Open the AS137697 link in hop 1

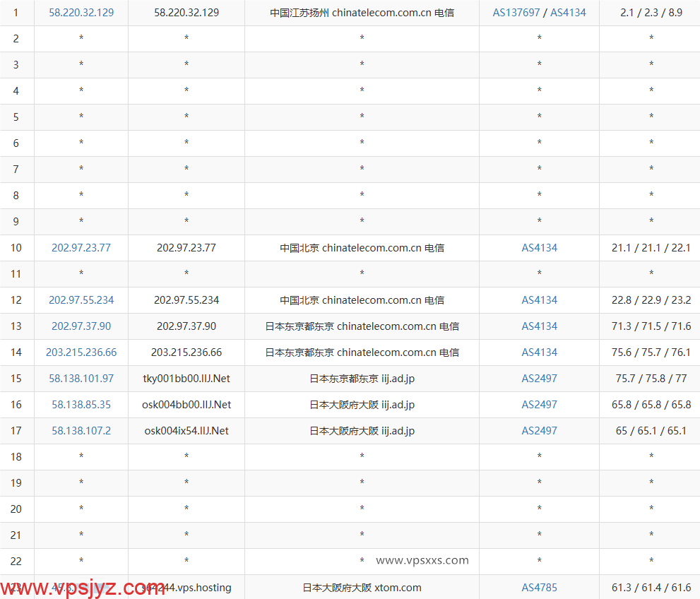tap(516, 13)
